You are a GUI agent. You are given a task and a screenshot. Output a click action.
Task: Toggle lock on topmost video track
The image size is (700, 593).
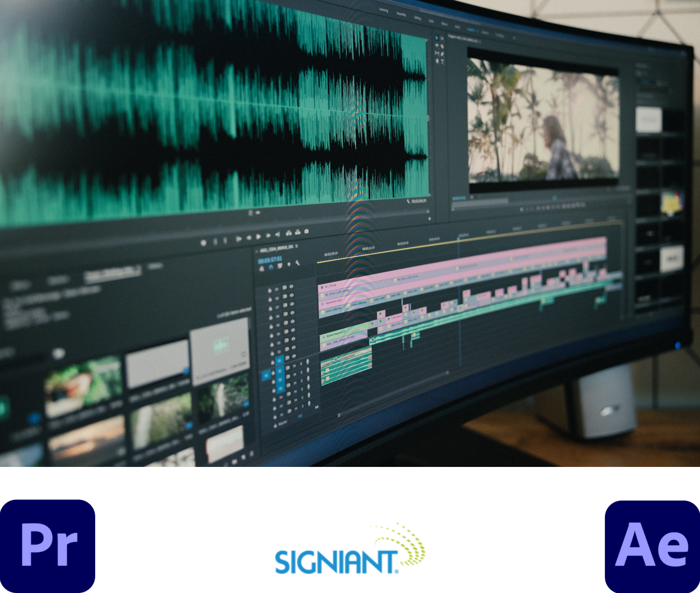coord(270,290)
